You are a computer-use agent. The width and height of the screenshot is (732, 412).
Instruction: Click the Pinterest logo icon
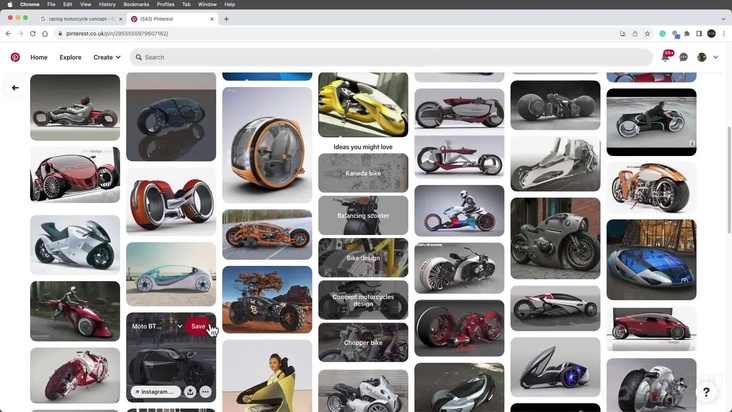coord(15,57)
